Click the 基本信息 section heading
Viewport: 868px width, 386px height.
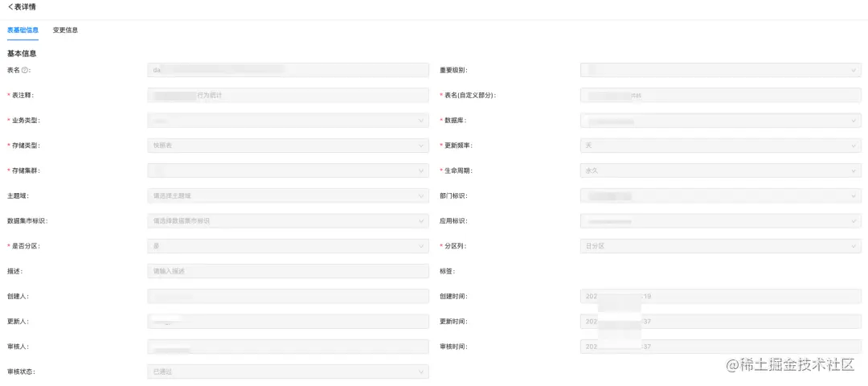22,54
